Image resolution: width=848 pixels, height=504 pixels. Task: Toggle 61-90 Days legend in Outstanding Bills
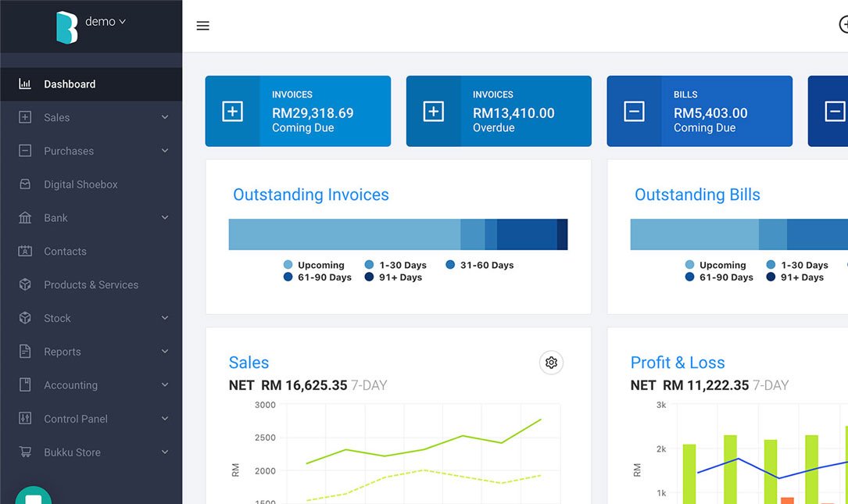(719, 277)
